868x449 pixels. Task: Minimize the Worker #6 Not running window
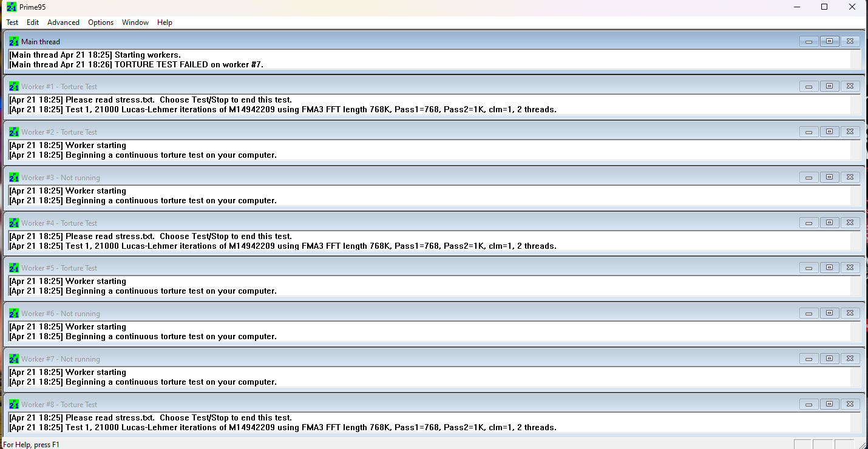809,313
